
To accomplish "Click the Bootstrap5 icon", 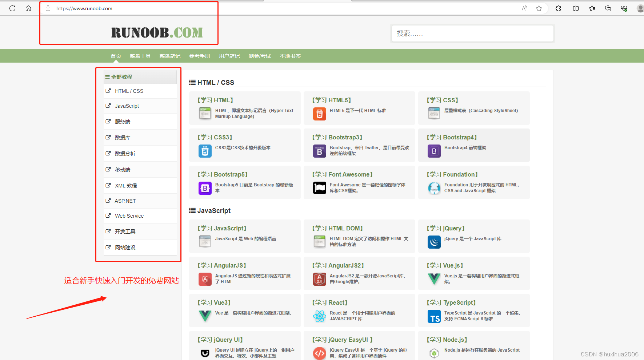I will [x=205, y=188].
